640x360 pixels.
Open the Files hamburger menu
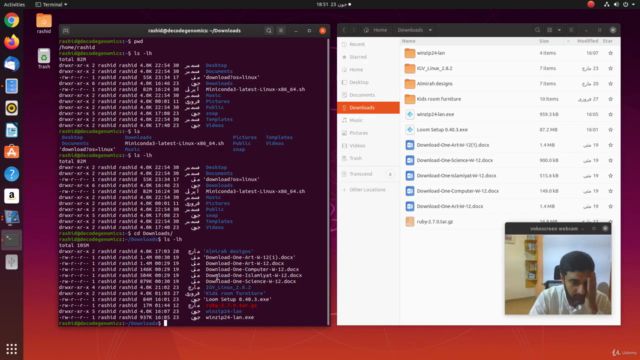[571, 30]
